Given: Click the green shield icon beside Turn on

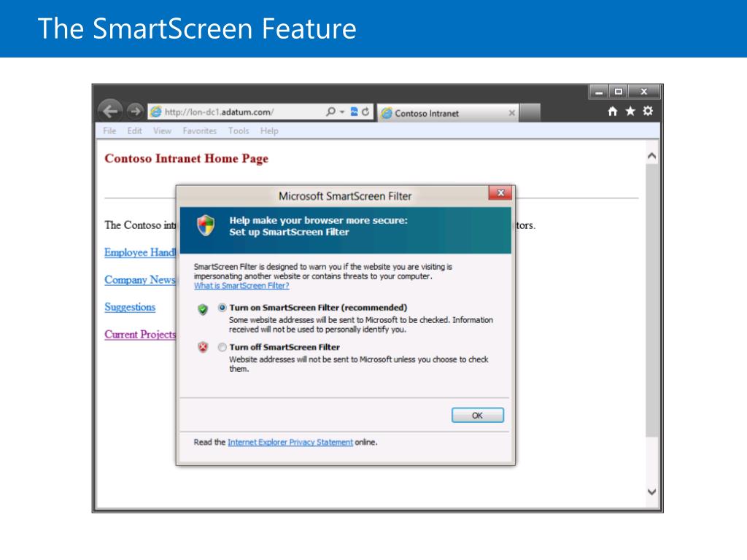Looking at the screenshot, I should (203, 309).
